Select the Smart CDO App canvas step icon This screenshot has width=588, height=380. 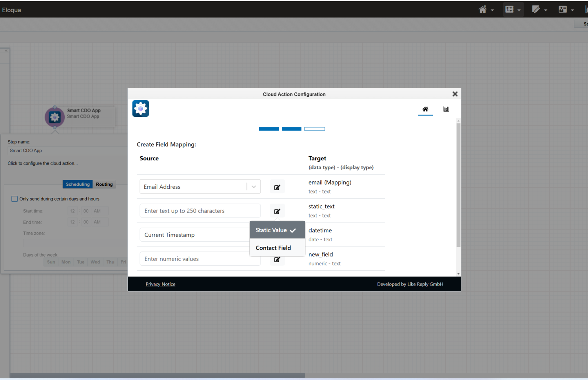click(55, 117)
